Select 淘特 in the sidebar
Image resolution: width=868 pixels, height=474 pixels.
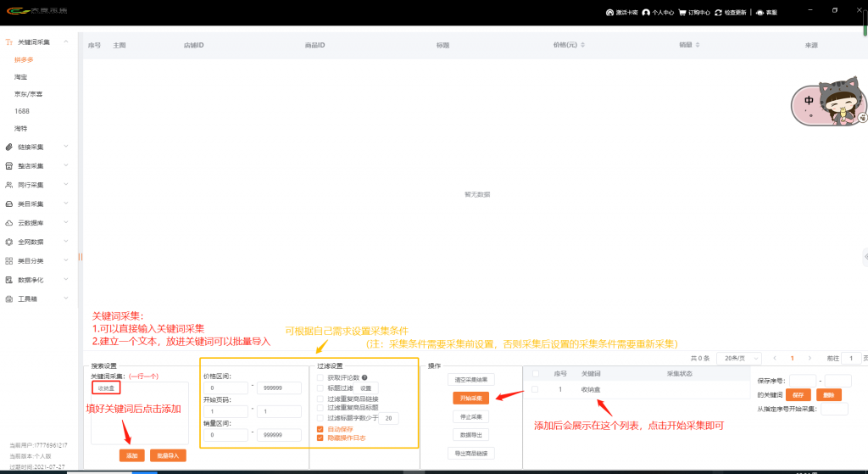(20, 129)
